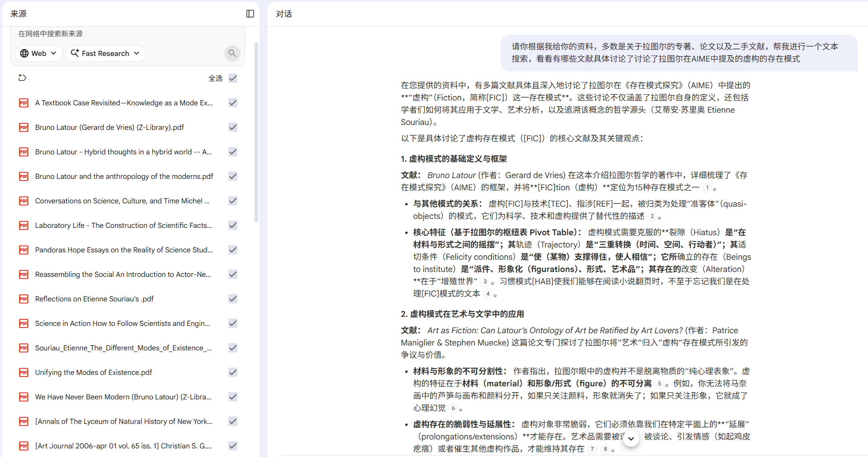Click PDF icon of Pandoras Hope source
The width and height of the screenshot is (868, 457).
pyautogui.click(x=24, y=250)
